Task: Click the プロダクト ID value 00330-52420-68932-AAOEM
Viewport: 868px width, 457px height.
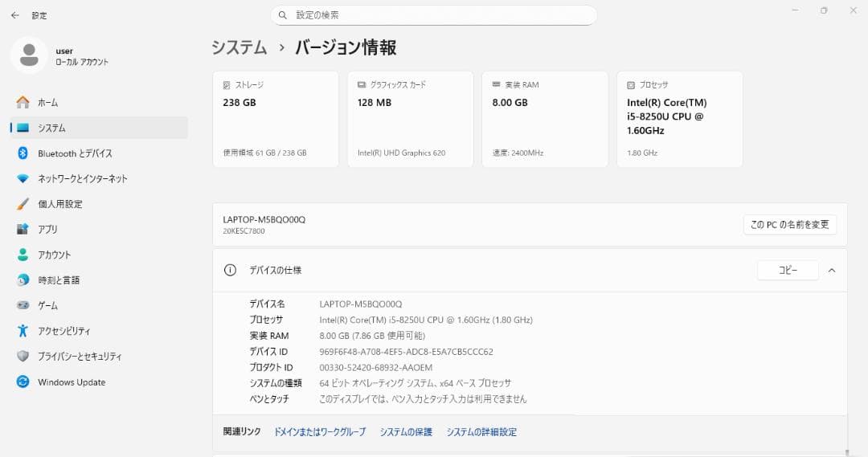Action: coord(376,367)
